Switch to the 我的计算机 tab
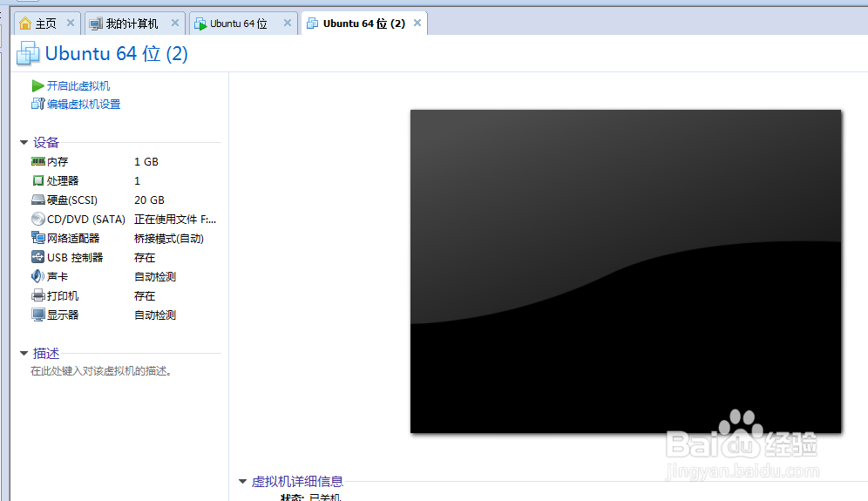 point(134,24)
